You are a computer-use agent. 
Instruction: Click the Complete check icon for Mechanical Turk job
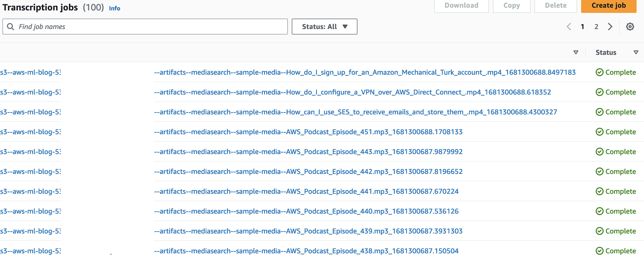(599, 72)
